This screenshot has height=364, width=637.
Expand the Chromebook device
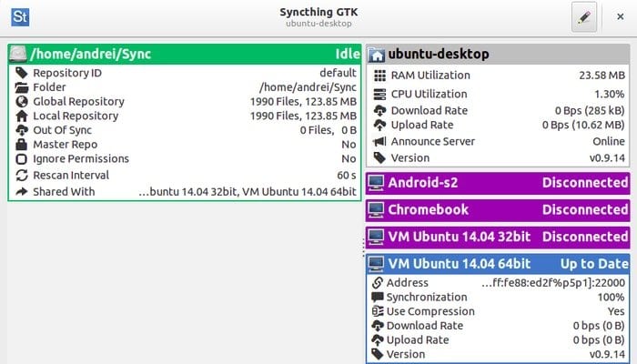pyautogui.click(x=498, y=209)
